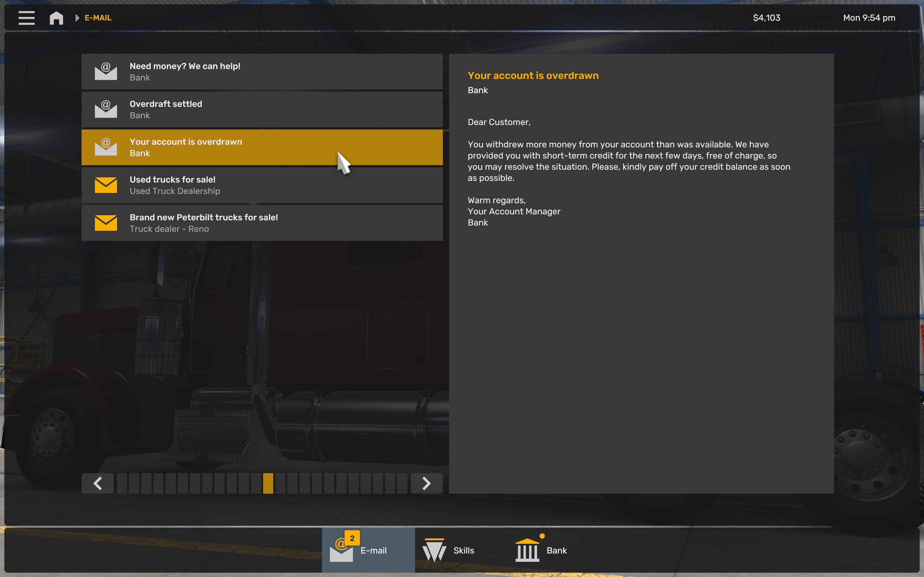
Task: Open 'Used trucks for sale!' unread email
Action: click(262, 185)
